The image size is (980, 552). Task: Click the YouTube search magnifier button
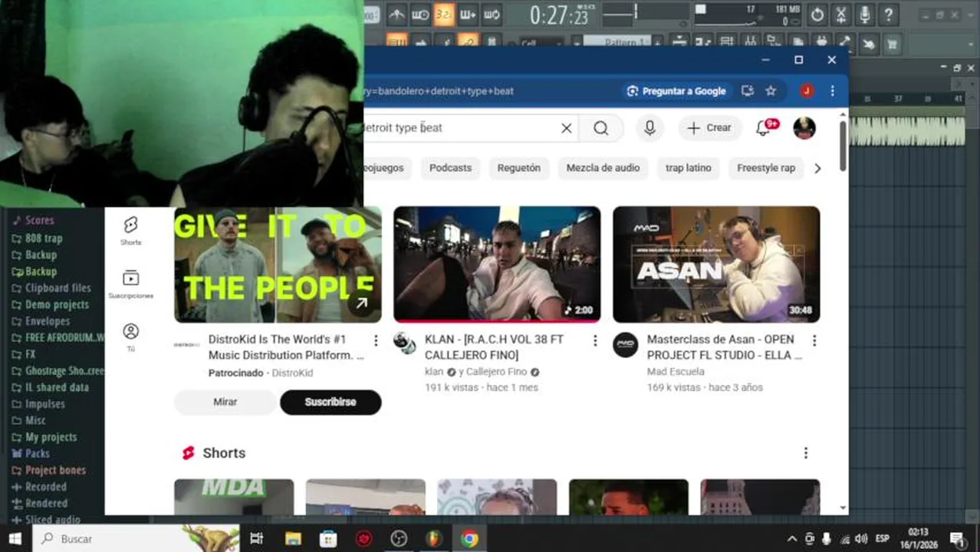[600, 128]
